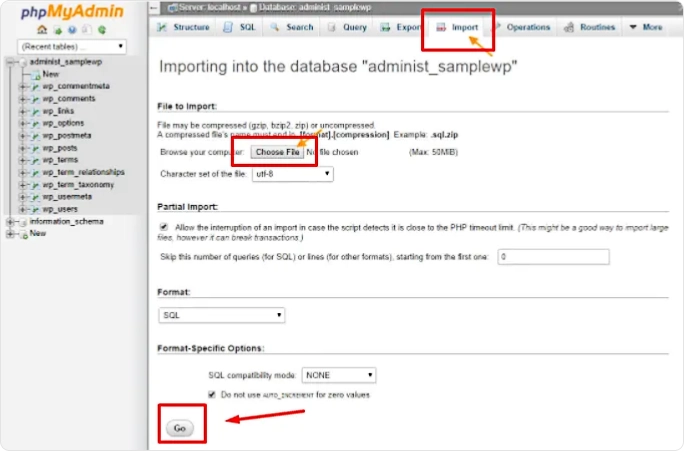Toggle the allow interruption of import checkbox
This screenshot has width=684, height=451.
(164, 227)
